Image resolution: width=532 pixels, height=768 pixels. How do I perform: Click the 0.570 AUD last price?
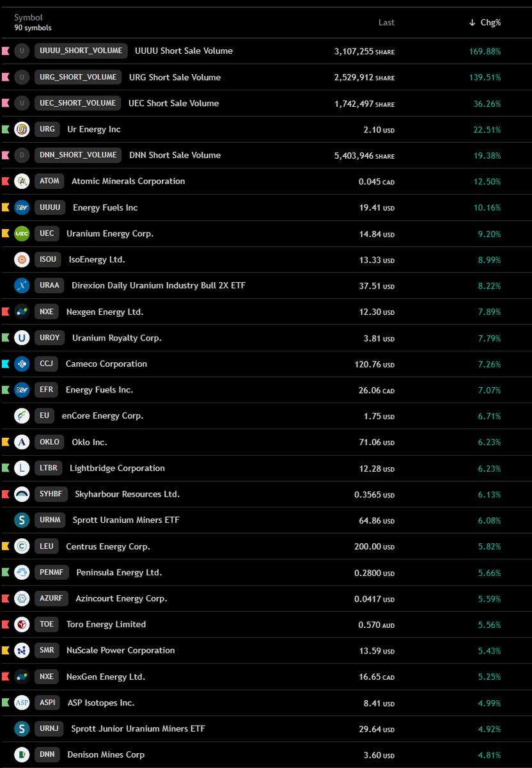377,625
